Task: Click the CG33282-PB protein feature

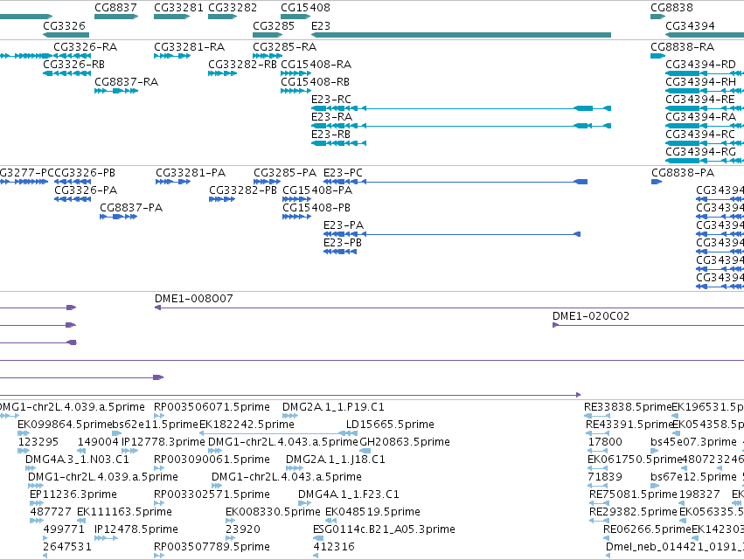Action: click(222, 199)
